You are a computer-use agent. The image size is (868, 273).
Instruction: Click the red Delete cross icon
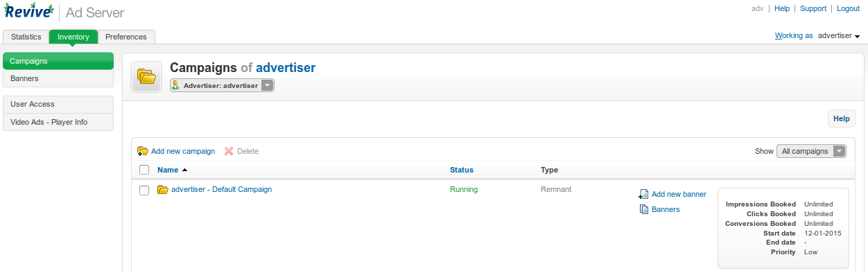pyautogui.click(x=229, y=151)
